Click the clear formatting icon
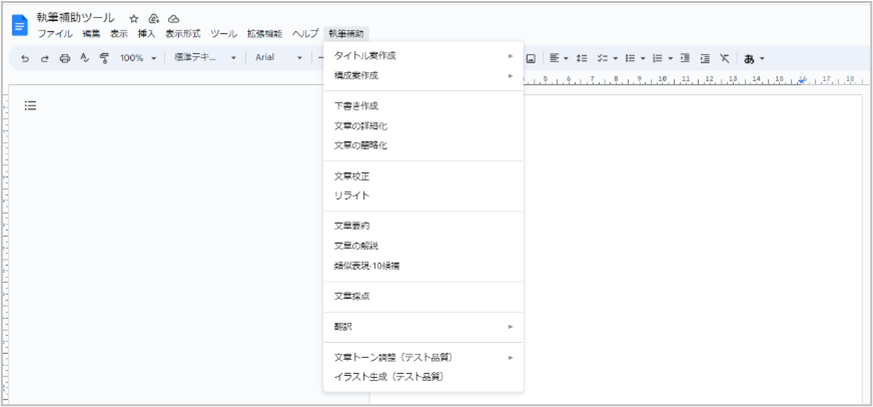 [725, 58]
